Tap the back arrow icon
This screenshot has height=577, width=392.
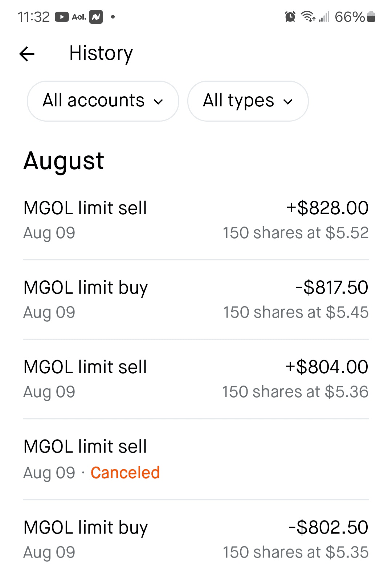tap(27, 54)
